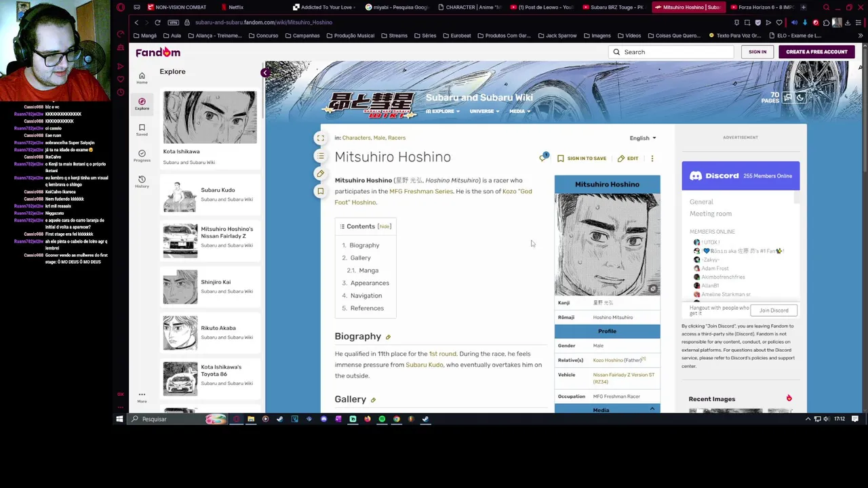Open Spotify from the taskbar

[382, 419]
